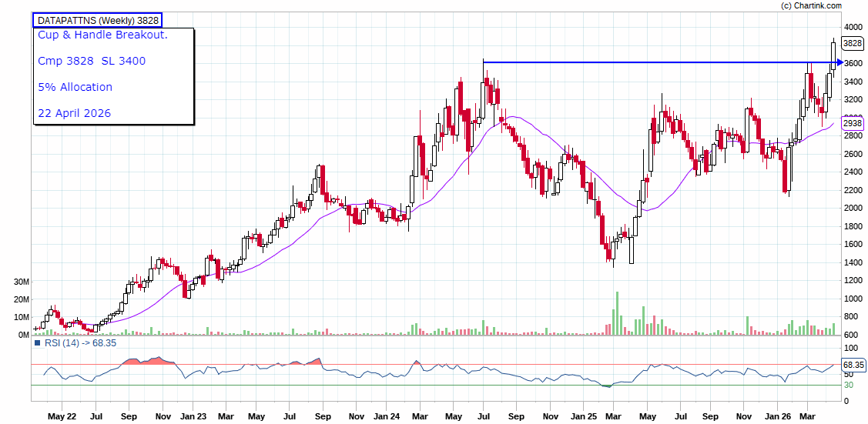Viewport: 868px width, 424px height.
Task: Click the 2000 price axis label
Action: pos(853,208)
